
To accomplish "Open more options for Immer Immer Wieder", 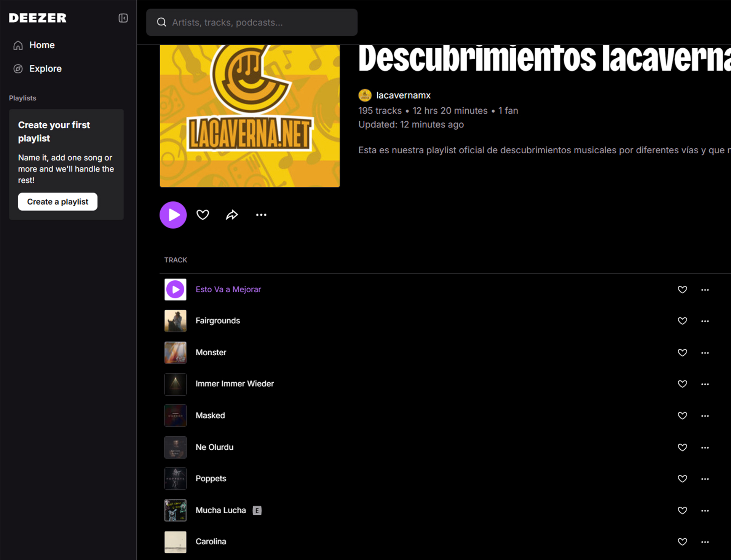I will 705,384.
